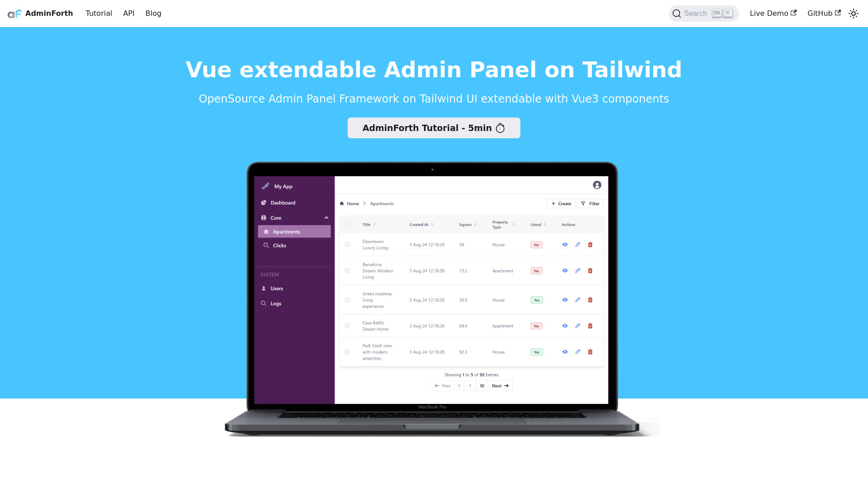Image resolution: width=868 pixels, height=488 pixels.
Task: Open the per-page count dropdown showing 10
Action: [x=481, y=385]
